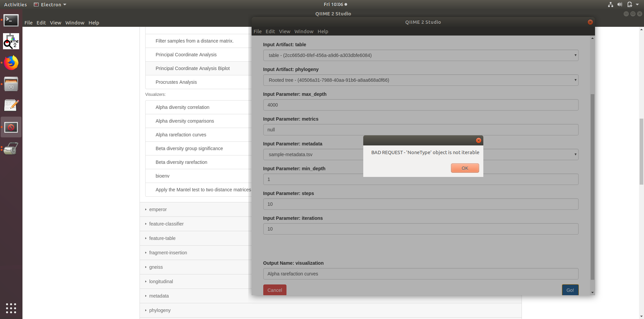Click the max_depth input field
The height and width of the screenshot is (319, 644).
click(421, 105)
